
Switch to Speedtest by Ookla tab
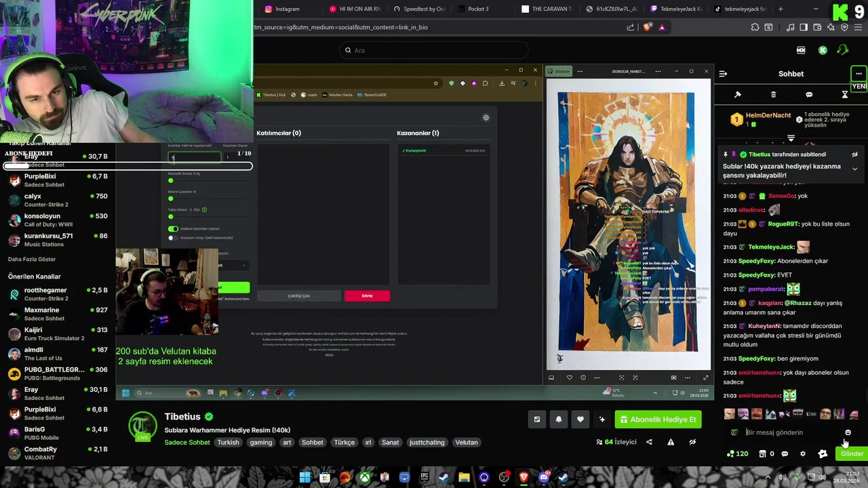click(419, 9)
